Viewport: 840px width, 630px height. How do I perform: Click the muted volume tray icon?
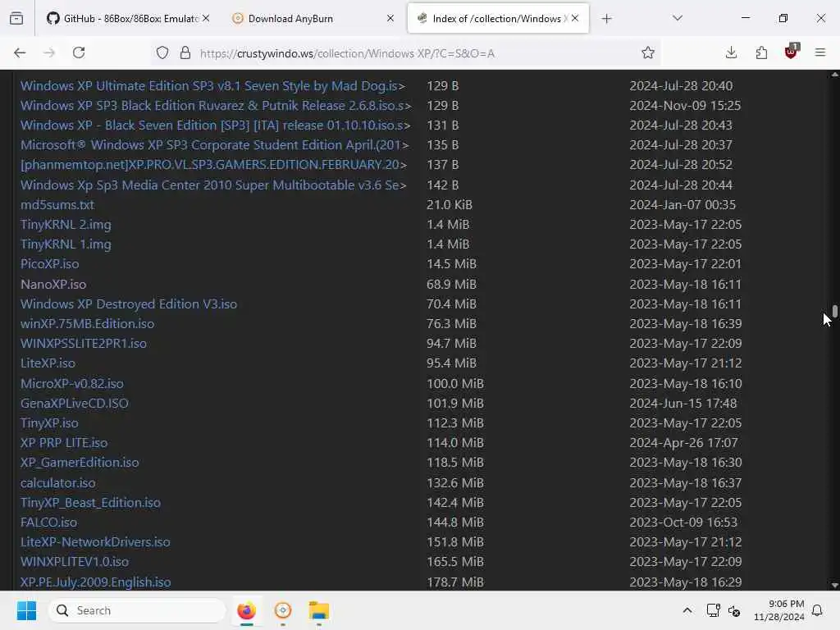[734, 610]
